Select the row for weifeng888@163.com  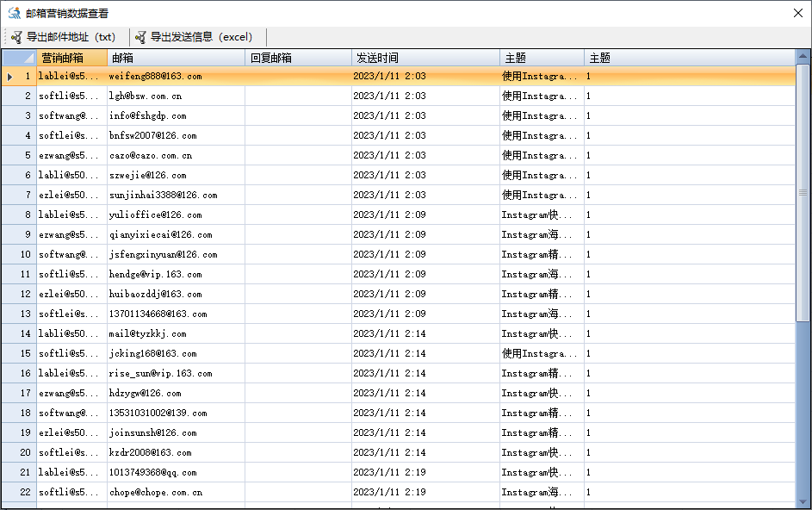[172, 76]
